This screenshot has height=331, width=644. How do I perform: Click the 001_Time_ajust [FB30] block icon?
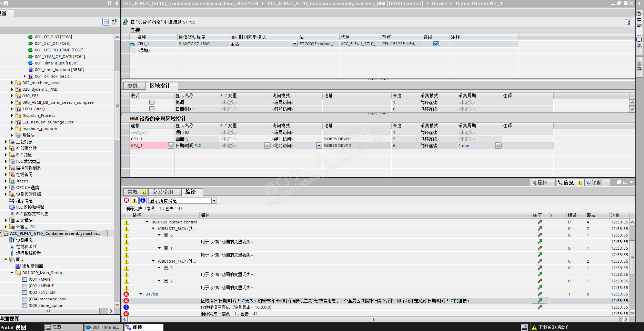[30, 63]
